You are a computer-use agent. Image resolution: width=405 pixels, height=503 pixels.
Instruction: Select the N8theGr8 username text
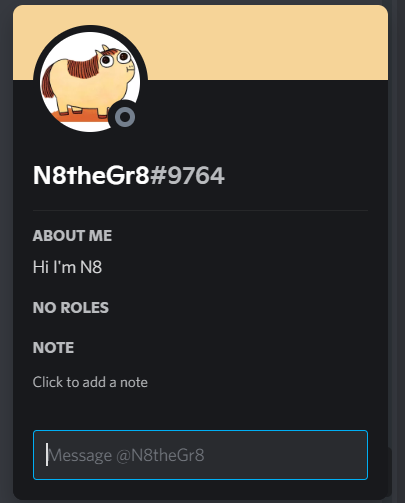(91, 175)
